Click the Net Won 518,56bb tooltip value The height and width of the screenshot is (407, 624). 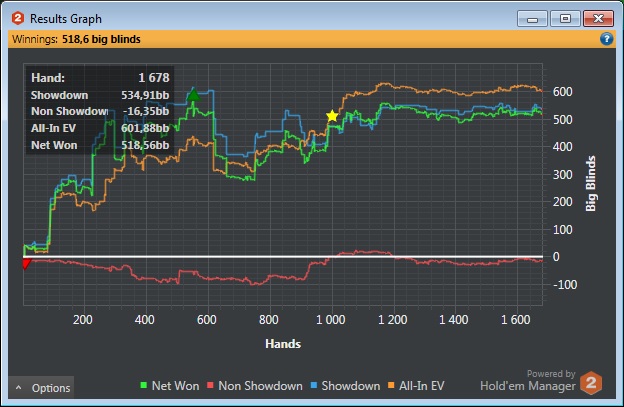tap(145, 145)
